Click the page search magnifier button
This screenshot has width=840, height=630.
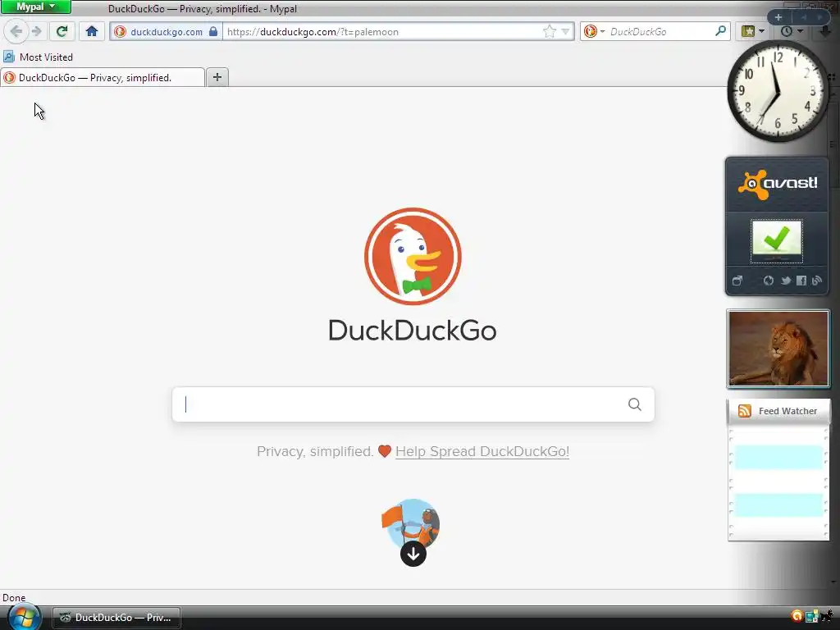[634, 404]
